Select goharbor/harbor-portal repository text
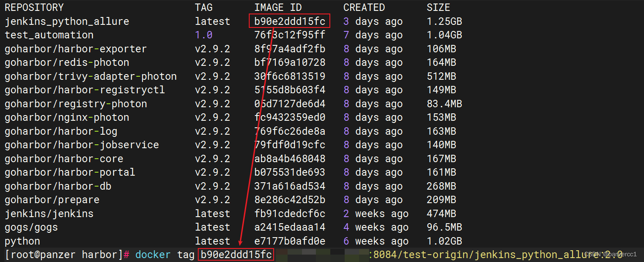Image resolution: width=644 pixels, height=262 pixels. pyautogui.click(x=70, y=172)
